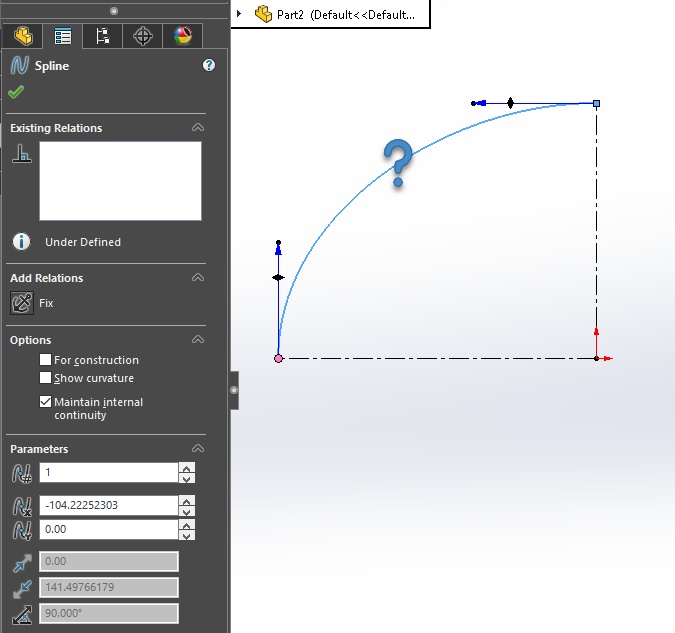
Task: Decrement the Y coordinate down arrow
Action: coord(186,535)
